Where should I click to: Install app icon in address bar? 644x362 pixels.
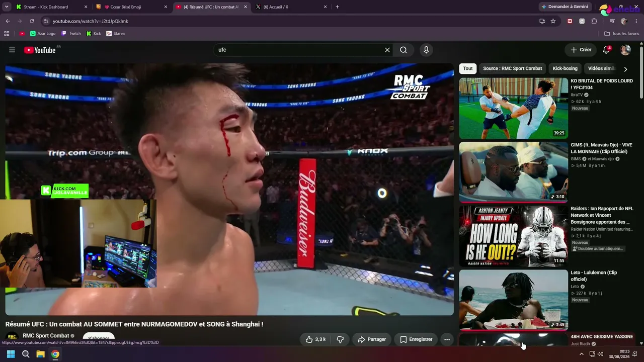542,21
